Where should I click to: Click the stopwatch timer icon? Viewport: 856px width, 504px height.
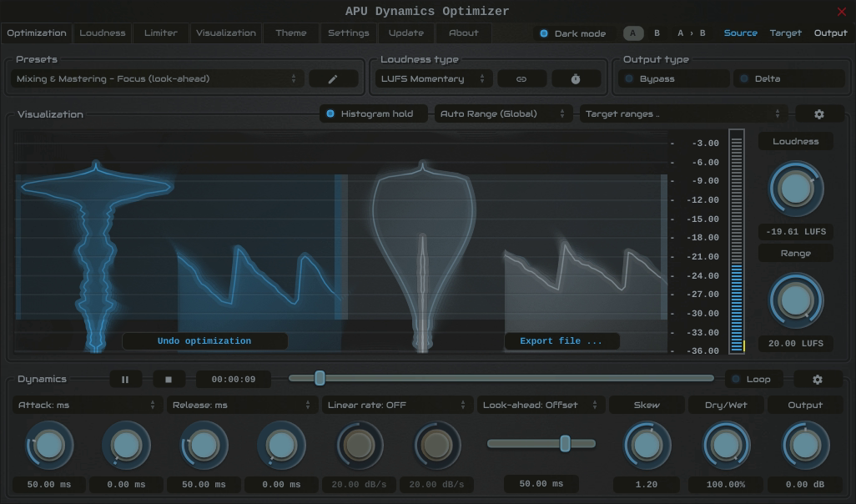pos(576,79)
